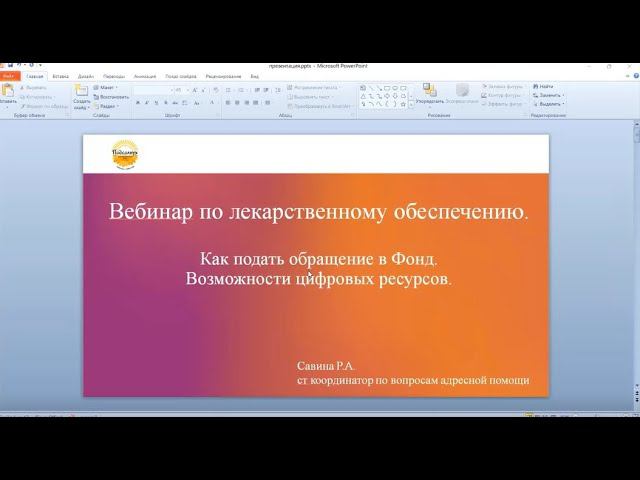Expand the Выделить select dropdown
This screenshot has width=640, height=480.
tap(549, 104)
